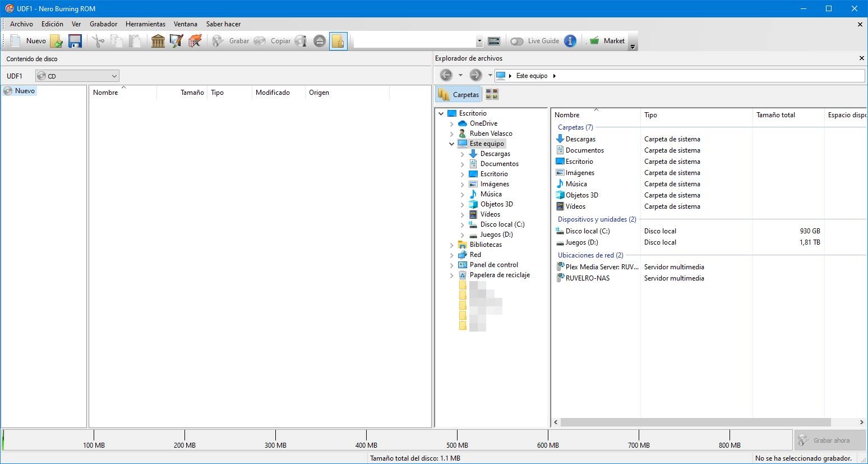This screenshot has height=464, width=868.
Task: Open the recorder selection dropdown arrow
Action: coord(479,41)
